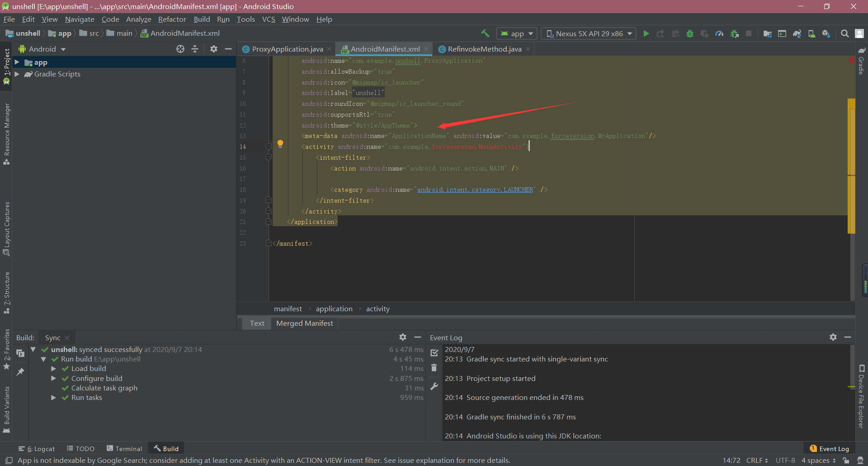This screenshot has width=868, height=466.
Task: Collapse the unshell synced successfully node
Action: pos(33,349)
